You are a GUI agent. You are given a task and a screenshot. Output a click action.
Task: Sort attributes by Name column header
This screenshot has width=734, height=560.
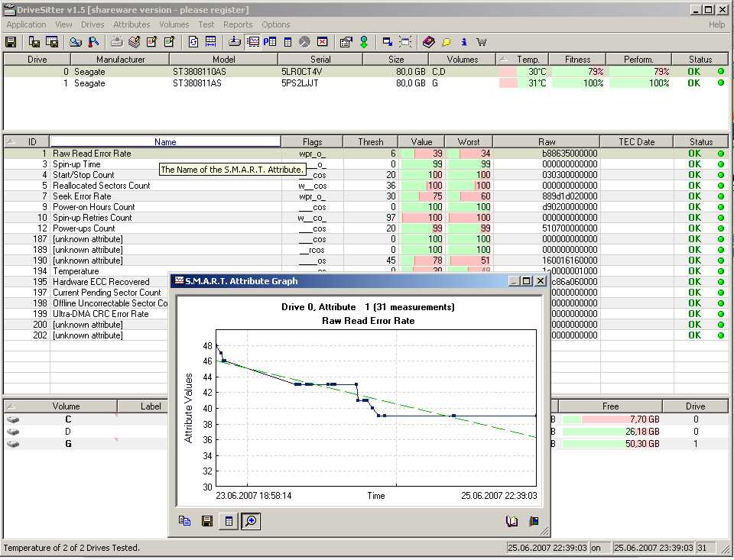[x=165, y=142]
